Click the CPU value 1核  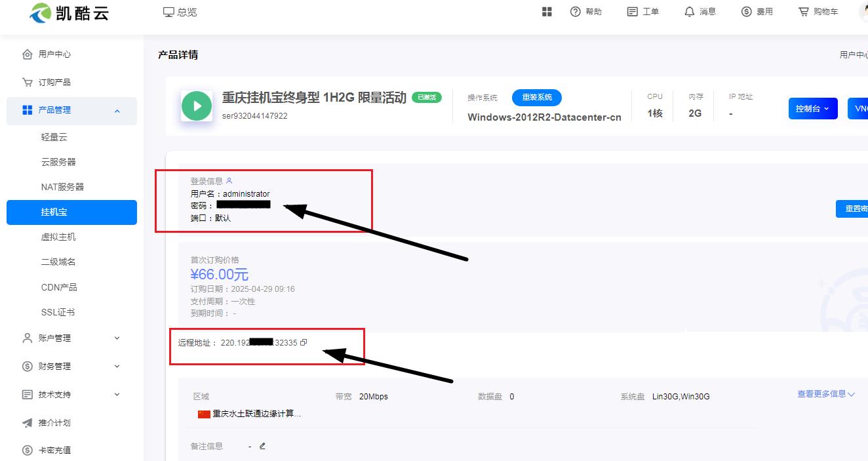coord(655,113)
